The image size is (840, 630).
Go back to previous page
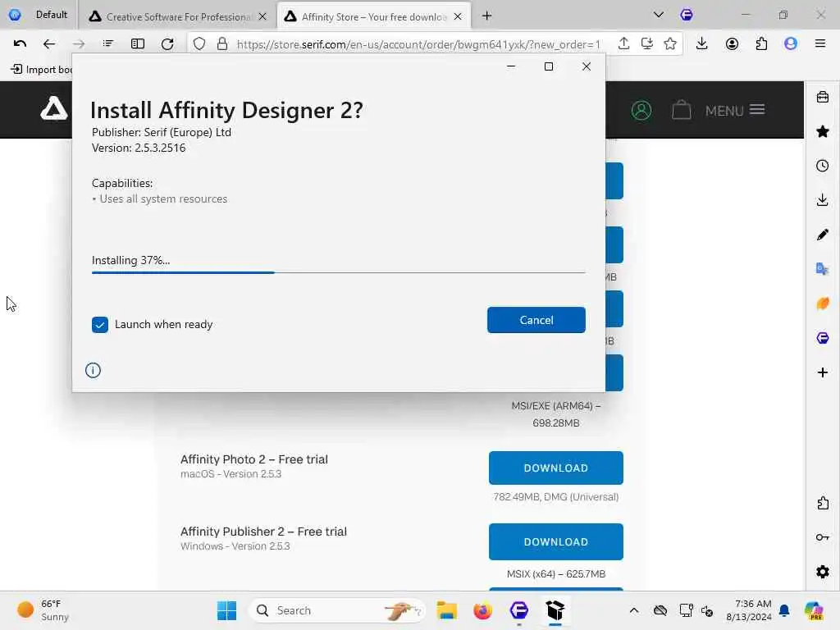click(48, 44)
